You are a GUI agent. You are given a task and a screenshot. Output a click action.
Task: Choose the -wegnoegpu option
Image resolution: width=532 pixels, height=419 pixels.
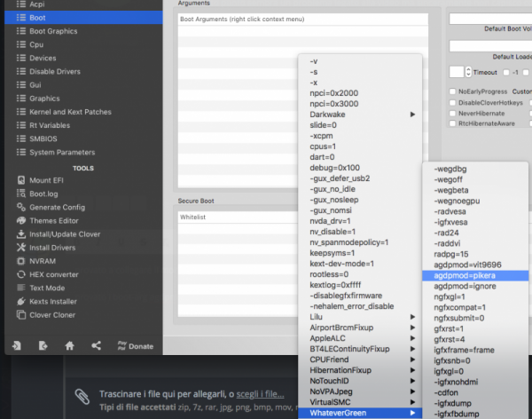point(475,201)
